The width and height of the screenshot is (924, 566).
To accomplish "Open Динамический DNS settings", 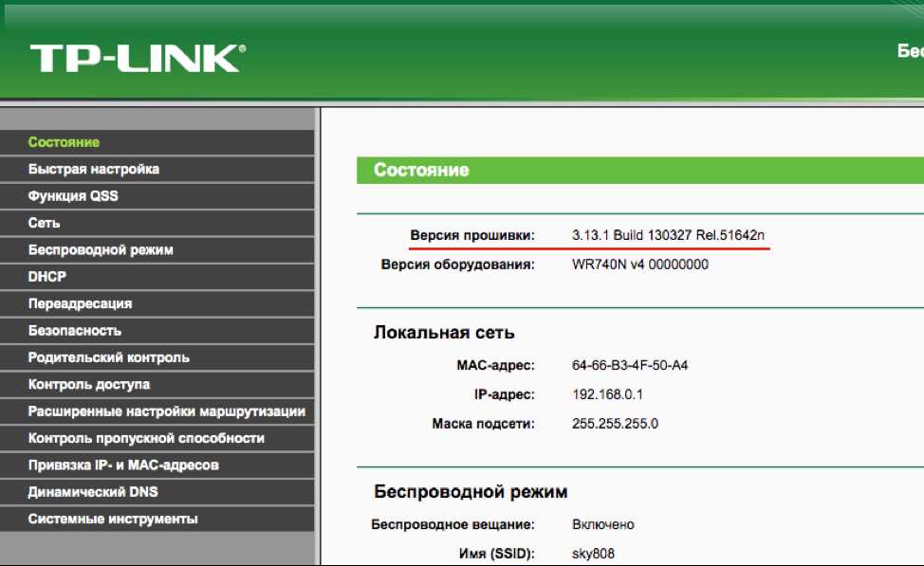I will point(157,492).
